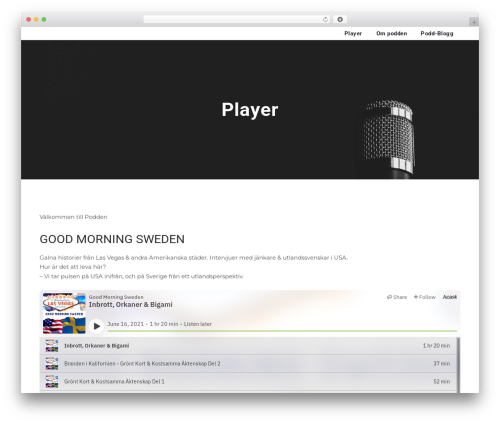The image size is (500, 423).
Task: Select the Inbrott, Orkaner & Bigami playlist row
Action: point(248,346)
